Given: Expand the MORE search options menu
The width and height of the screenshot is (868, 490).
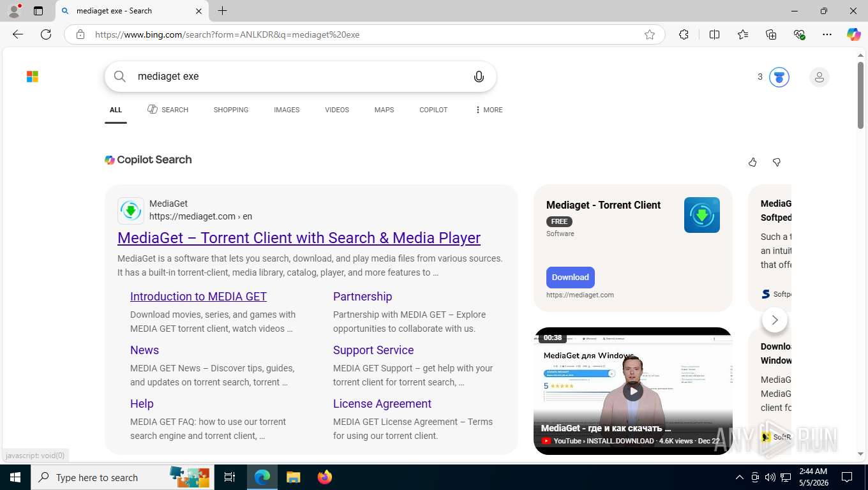Looking at the screenshot, I should [x=488, y=110].
